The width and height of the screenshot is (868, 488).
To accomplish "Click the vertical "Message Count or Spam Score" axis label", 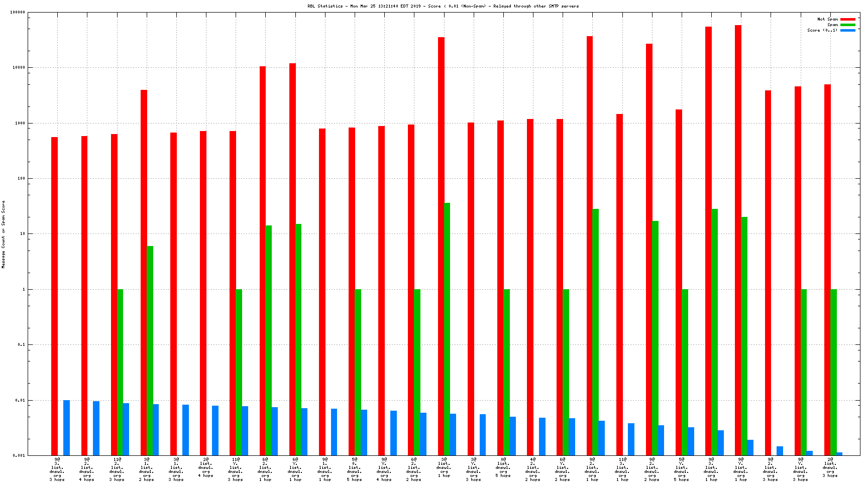I will (x=4, y=234).
